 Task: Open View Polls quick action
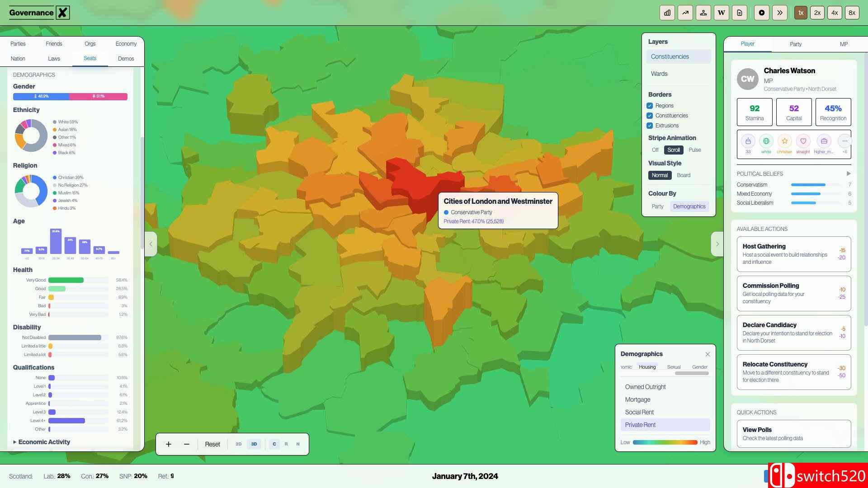tap(794, 434)
